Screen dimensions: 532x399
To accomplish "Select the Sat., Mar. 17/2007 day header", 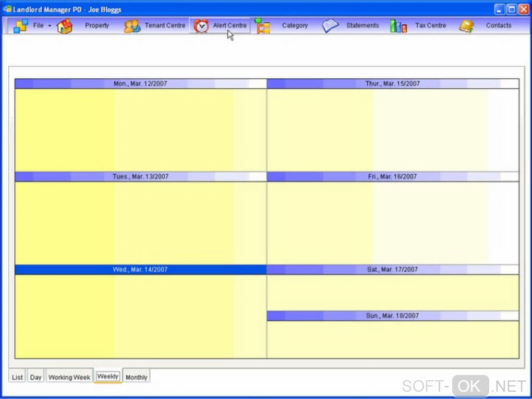I will coord(393,270).
